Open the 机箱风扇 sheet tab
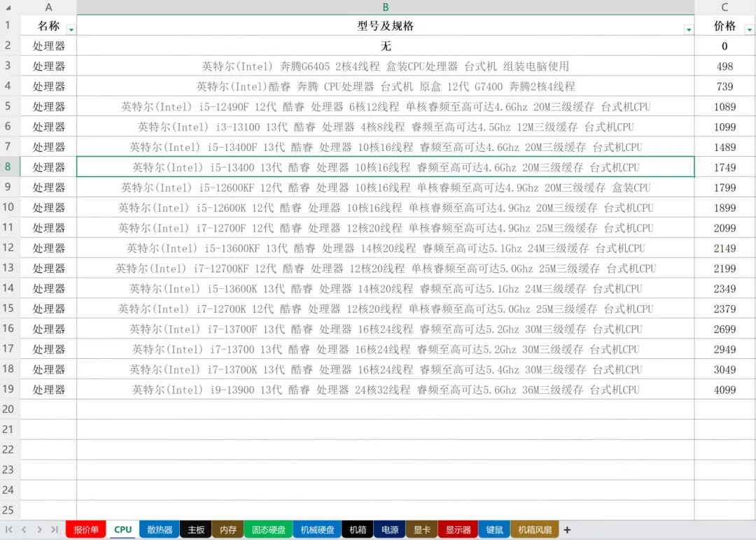 point(535,530)
